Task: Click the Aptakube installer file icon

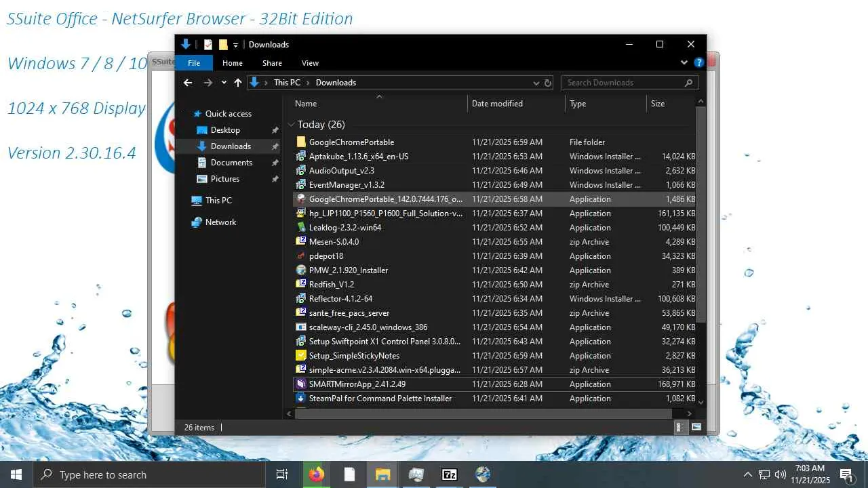Action: pos(301,157)
